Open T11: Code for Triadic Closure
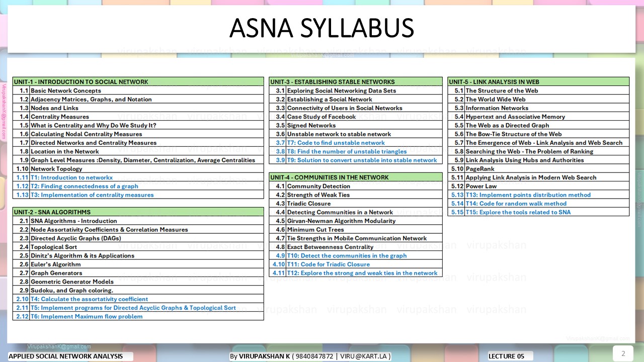Viewport: 644px width, 362px height. [356, 264]
